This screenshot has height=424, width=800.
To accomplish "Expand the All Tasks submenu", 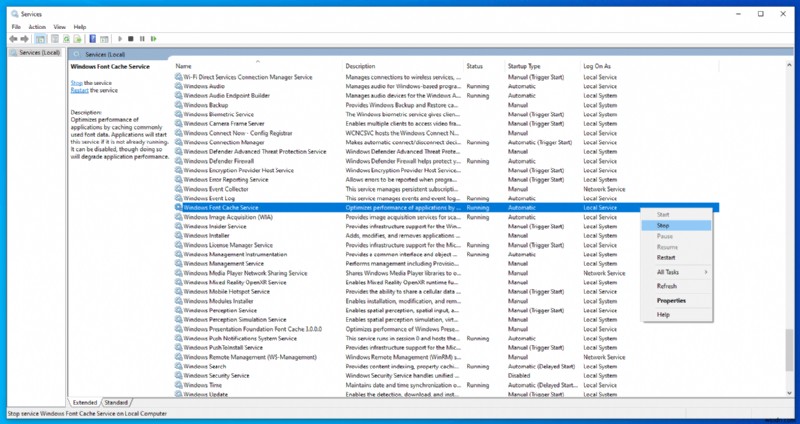I will coord(677,272).
